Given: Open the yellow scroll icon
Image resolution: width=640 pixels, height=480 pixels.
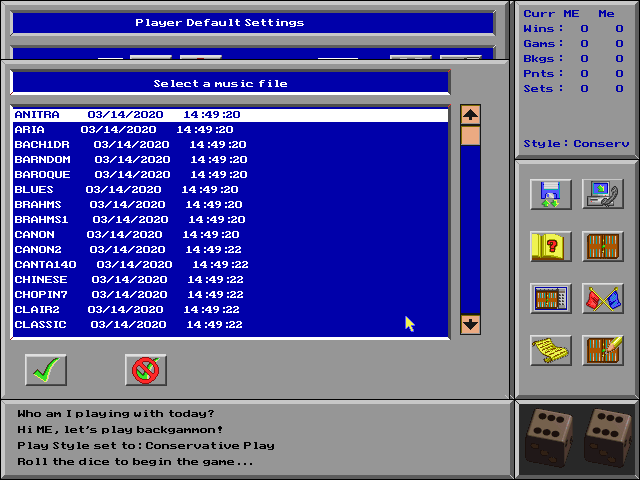Looking at the screenshot, I should [551, 350].
